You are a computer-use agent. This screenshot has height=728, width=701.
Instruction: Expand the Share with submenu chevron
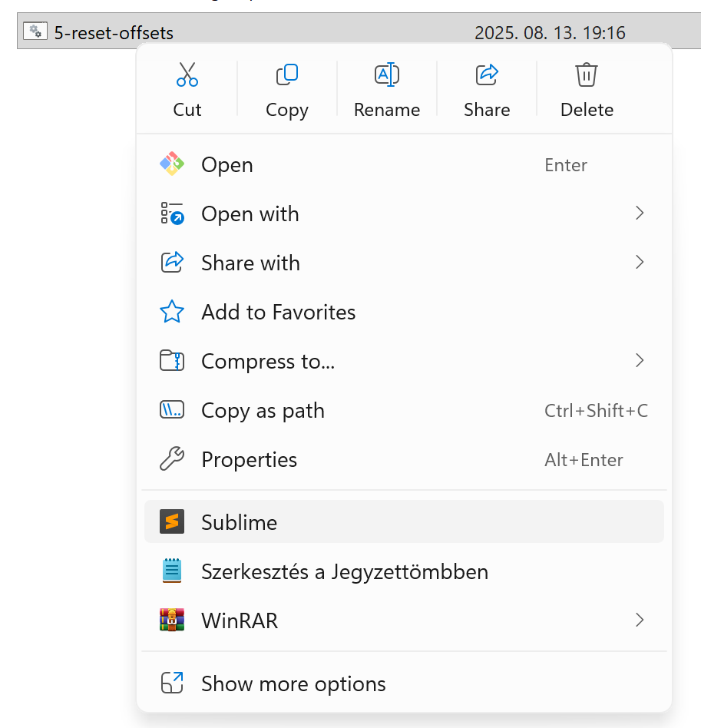click(x=639, y=263)
